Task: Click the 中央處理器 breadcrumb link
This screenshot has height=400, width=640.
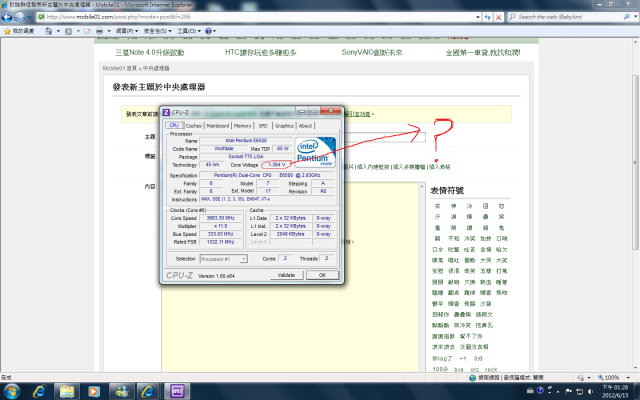Action: pos(156,68)
